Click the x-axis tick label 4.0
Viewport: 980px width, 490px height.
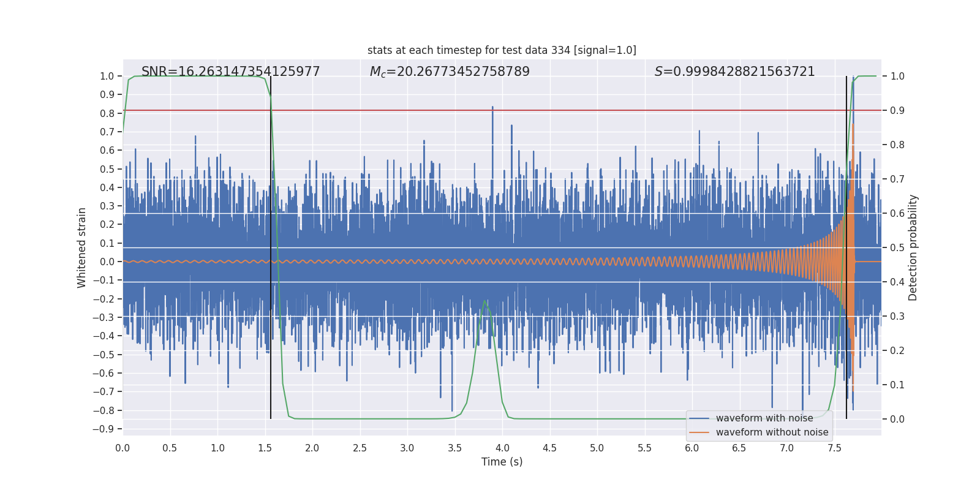coord(502,448)
